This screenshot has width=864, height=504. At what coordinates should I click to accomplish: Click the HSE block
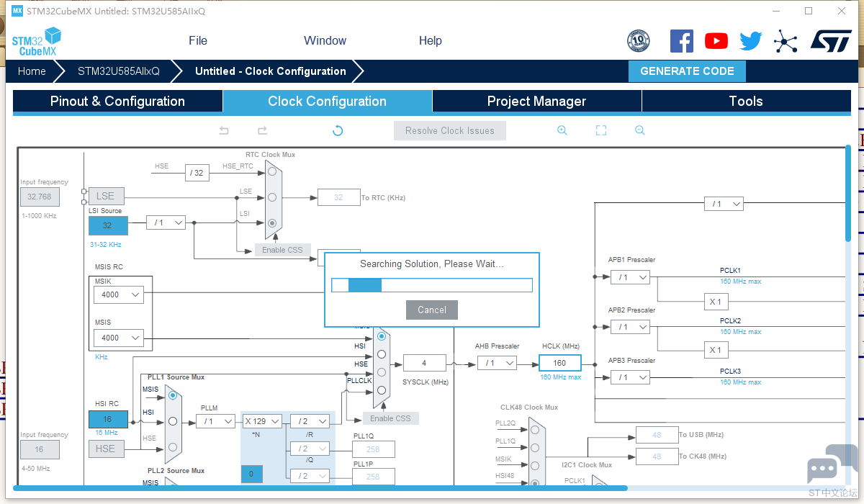coord(105,449)
